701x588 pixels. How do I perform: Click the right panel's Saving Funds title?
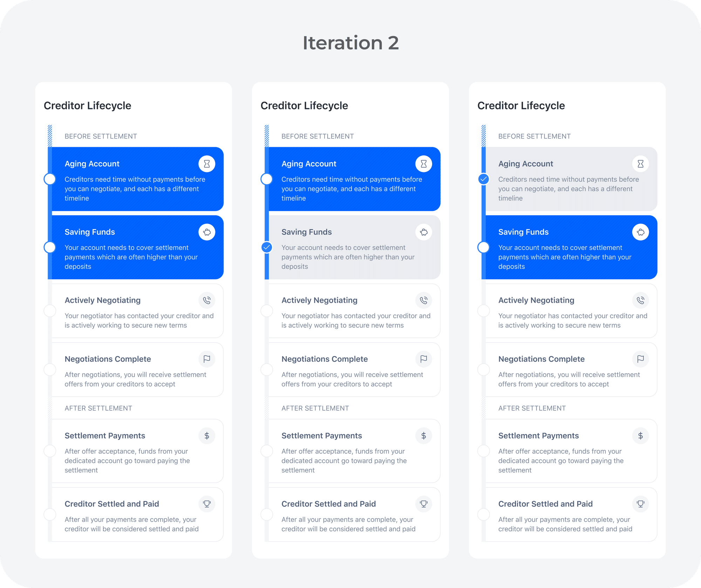pyautogui.click(x=523, y=232)
